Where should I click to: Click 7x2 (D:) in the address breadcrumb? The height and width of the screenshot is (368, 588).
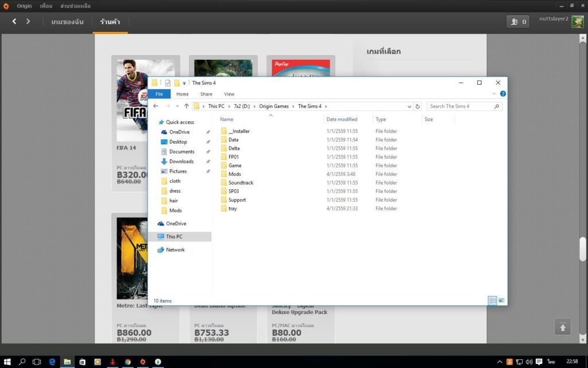[242, 106]
